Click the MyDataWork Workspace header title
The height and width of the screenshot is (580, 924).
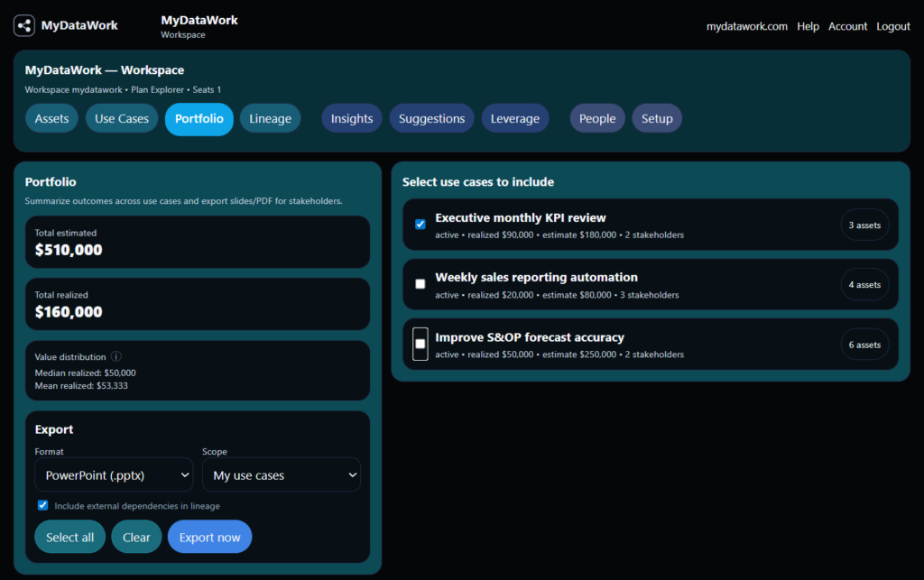105,70
